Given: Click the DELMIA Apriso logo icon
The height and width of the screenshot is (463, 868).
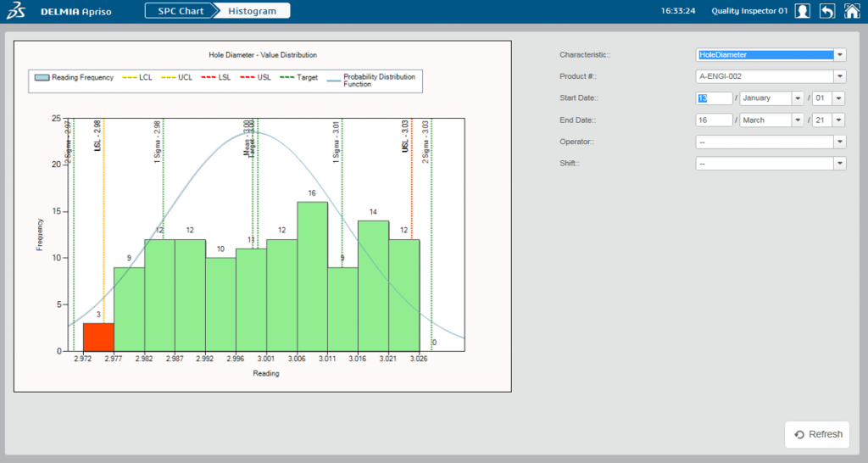Looking at the screenshot, I should pyautogui.click(x=16, y=11).
